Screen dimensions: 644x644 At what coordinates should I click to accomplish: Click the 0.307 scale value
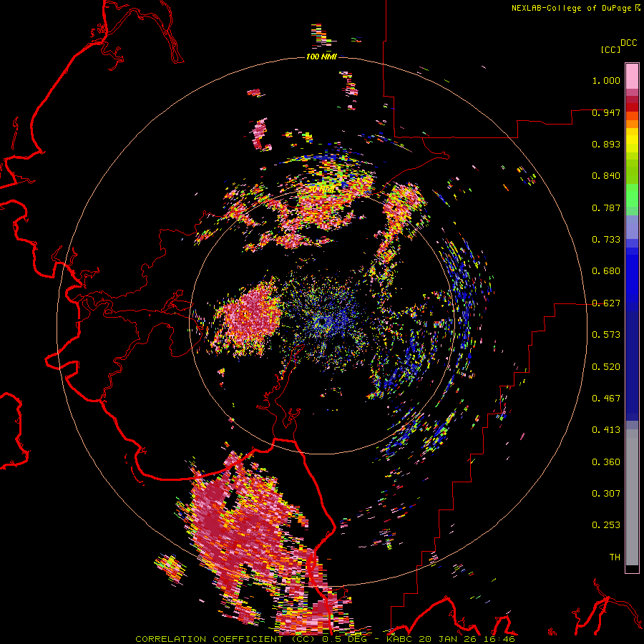(x=606, y=494)
